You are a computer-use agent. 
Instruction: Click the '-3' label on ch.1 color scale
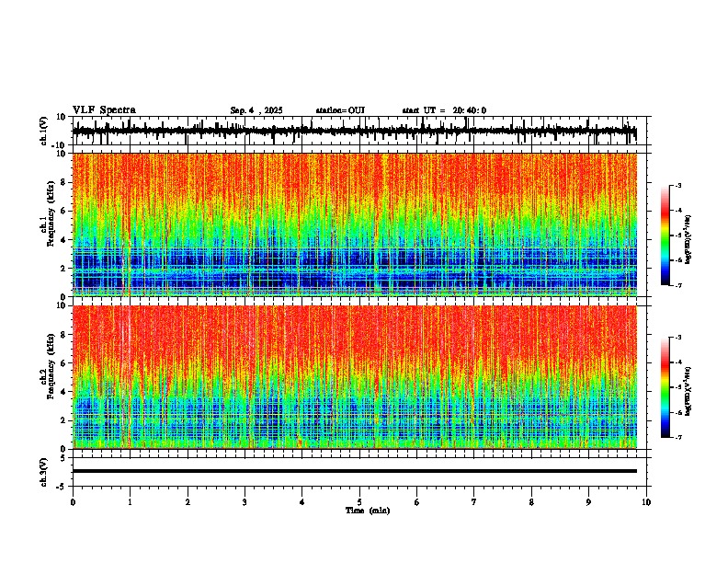[x=678, y=185]
